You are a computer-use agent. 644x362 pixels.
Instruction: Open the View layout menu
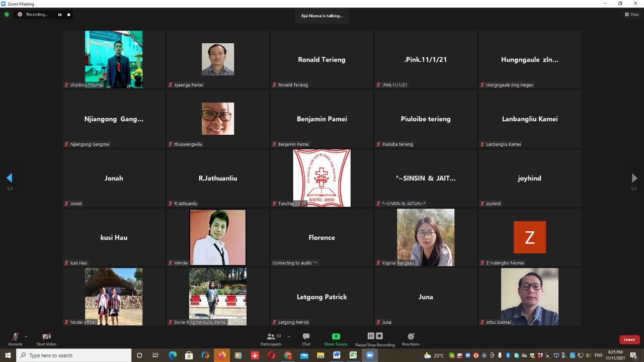tap(631, 15)
